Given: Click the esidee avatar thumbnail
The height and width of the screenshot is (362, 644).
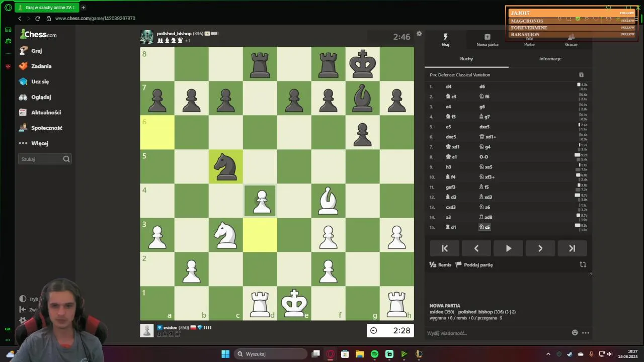Looking at the screenshot, I should click(147, 330).
